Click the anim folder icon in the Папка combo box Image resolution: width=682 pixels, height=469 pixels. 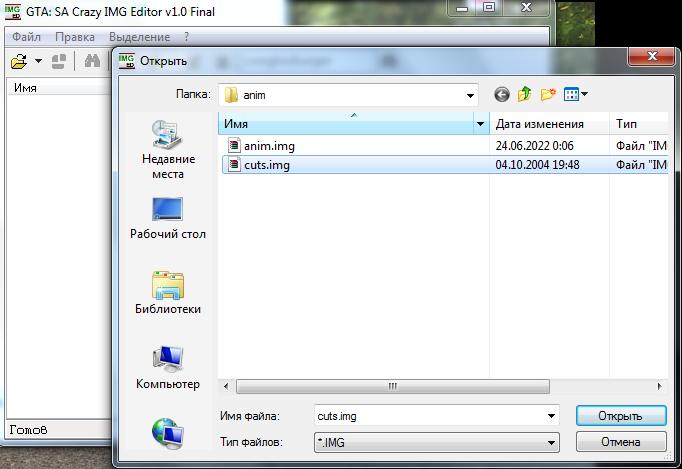(x=231, y=95)
